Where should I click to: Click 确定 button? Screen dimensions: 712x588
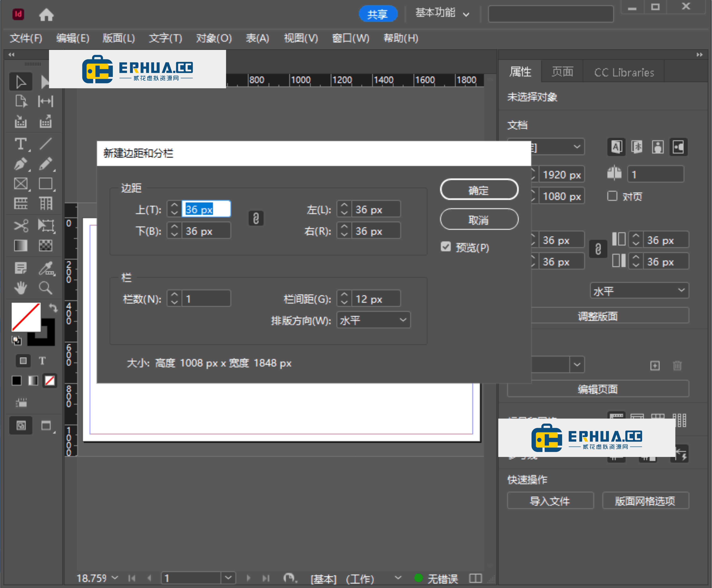coord(479,190)
